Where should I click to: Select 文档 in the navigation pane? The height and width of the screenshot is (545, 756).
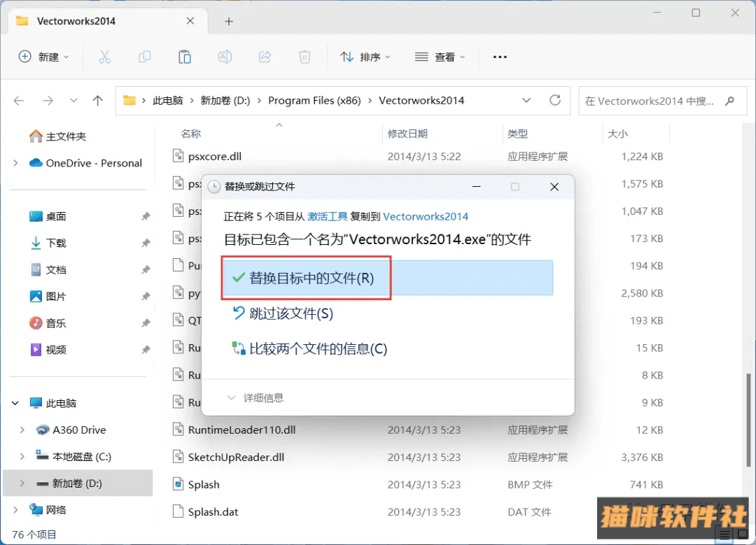click(56, 270)
